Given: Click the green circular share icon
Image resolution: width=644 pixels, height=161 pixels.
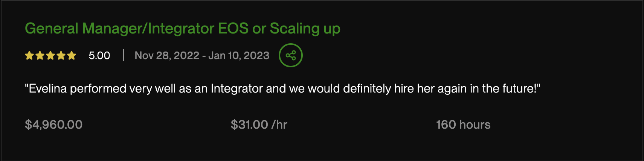Looking at the screenshot, I should 290,56.
